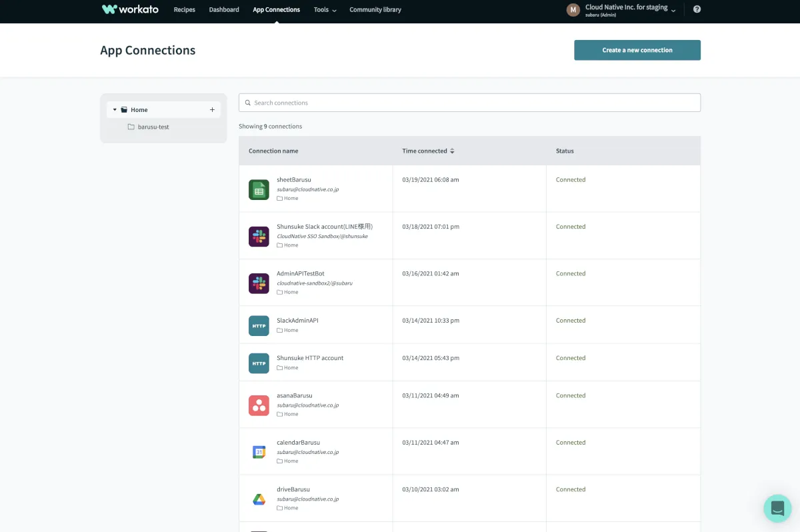Click the Asana icon for asanaBarusu
800x532 pixels.
[x=259, y=405]
